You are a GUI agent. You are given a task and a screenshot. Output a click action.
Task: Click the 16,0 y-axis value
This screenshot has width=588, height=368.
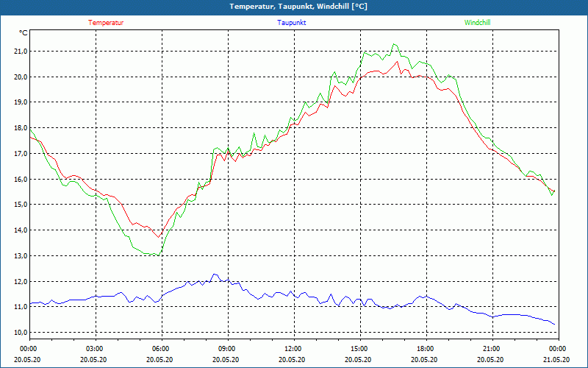(x=21, y=179)
